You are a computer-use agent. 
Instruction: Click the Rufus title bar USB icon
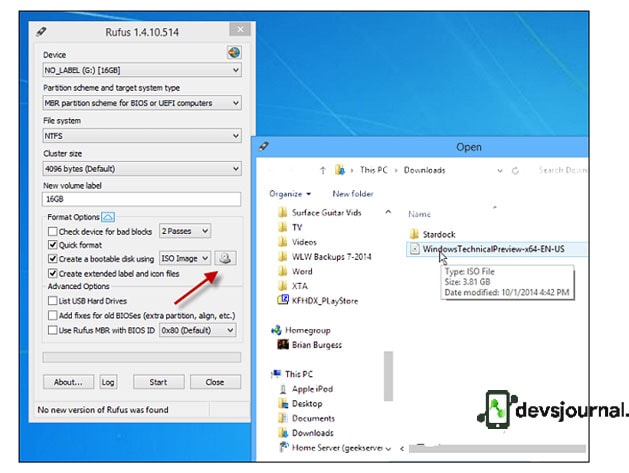click(41, 32)
